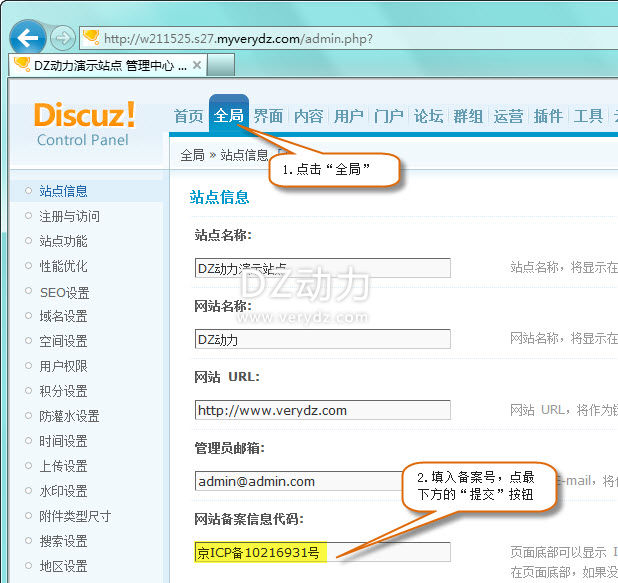Select 注册与访问 in the sidebar
618x583 pixels.
coord(69,216)
